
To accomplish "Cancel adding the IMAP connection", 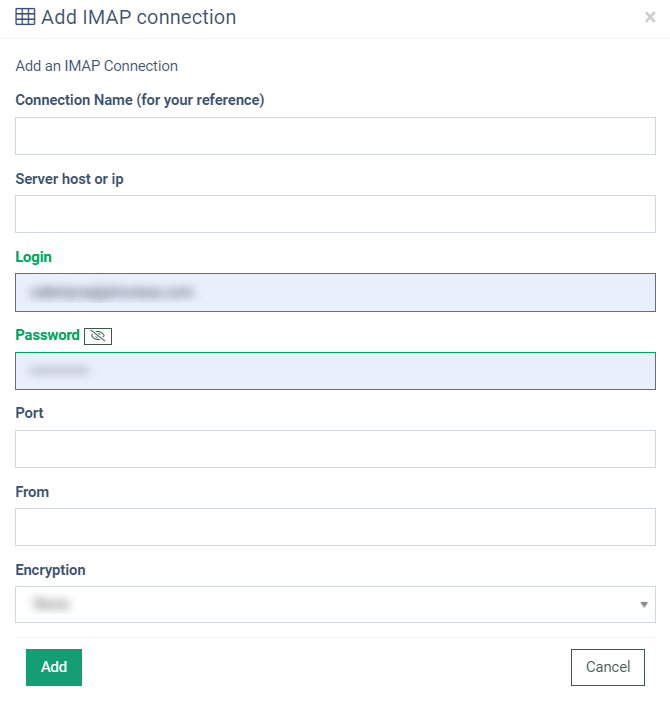I will pyautogui.click(x=608, y=667).
